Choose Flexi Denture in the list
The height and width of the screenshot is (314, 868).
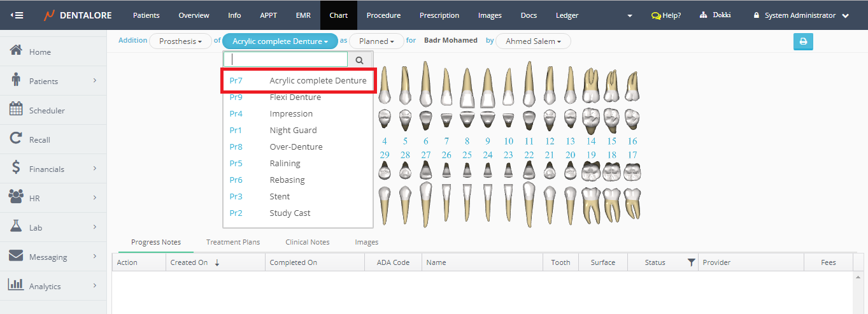click(x=295, y=97)
